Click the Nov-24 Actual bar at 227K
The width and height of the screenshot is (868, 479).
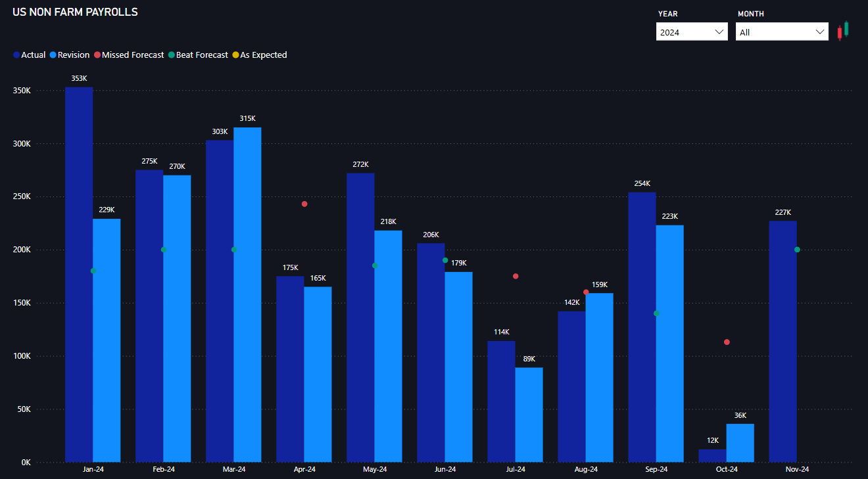(x=783, y=341)
